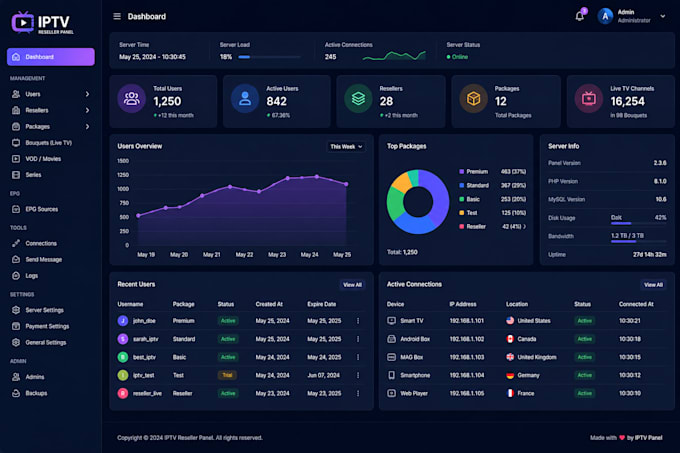680x453 pixels.
Task: Click the Total Users purple group icon
Action: click(131, 99)
